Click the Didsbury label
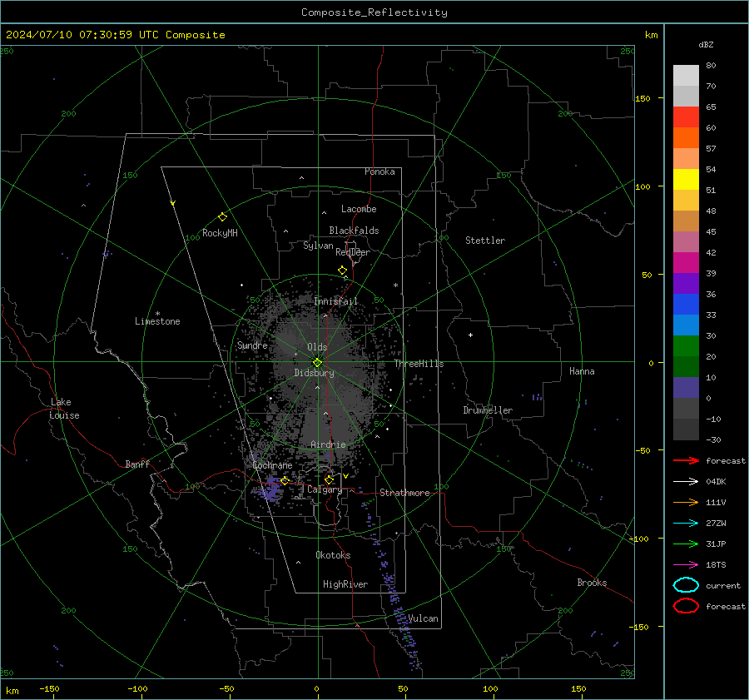 click(x=314, y=373)
